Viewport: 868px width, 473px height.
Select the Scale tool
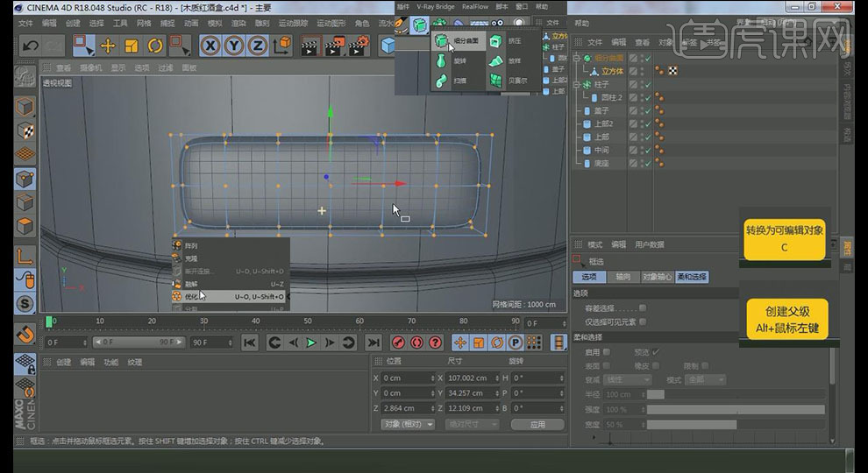pos(132,46)
